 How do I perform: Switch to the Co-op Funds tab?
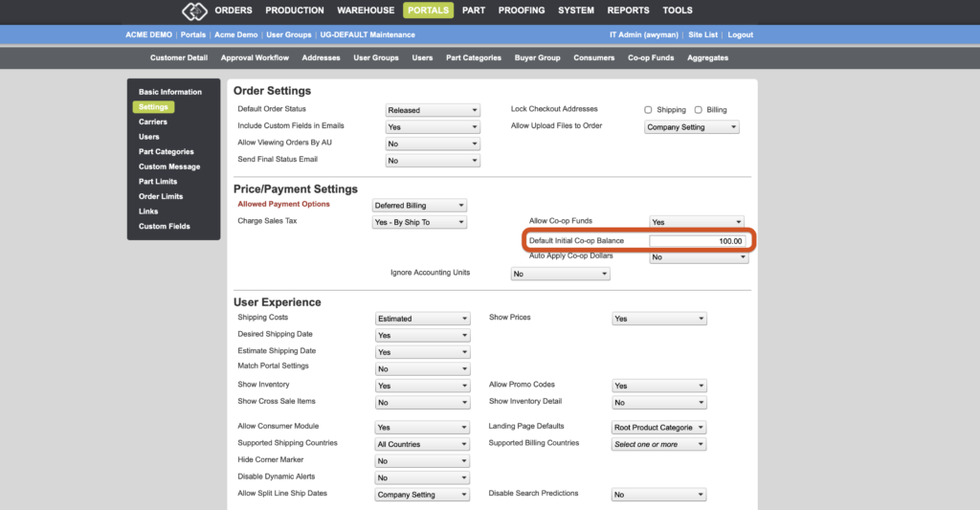[651, 57]
